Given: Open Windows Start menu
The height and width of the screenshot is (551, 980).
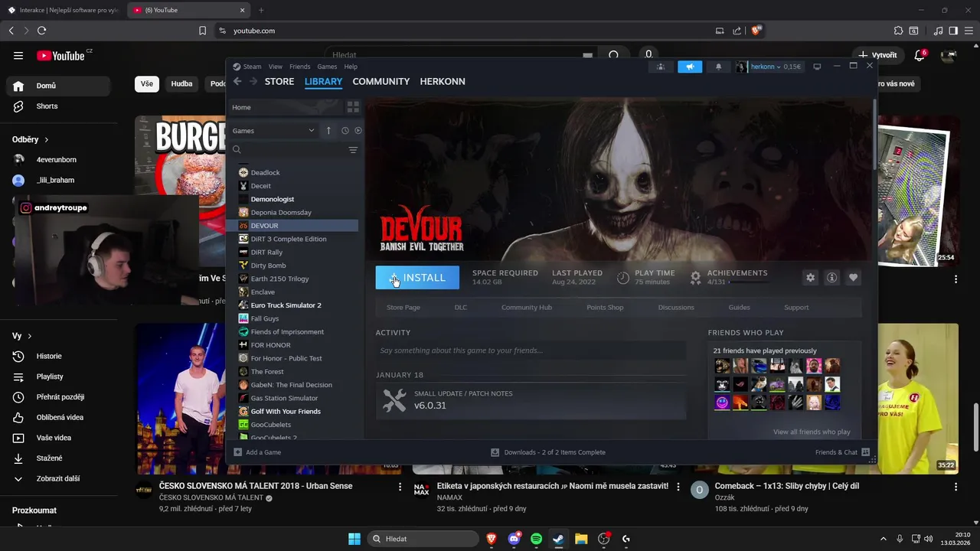Looking at the screenshot, I should (354, 539).
